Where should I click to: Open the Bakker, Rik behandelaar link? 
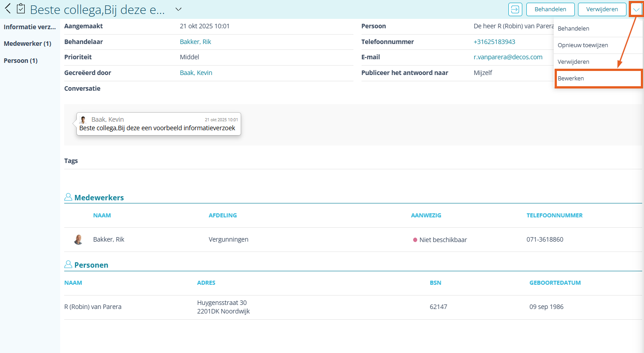[x=195, y=42]
